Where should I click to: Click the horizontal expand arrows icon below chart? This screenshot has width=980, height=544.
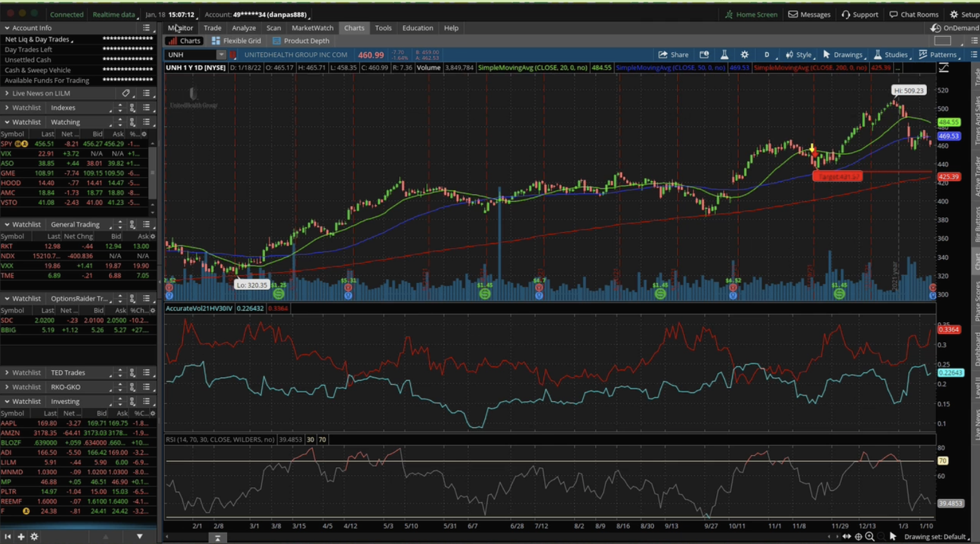coord(847,536)
